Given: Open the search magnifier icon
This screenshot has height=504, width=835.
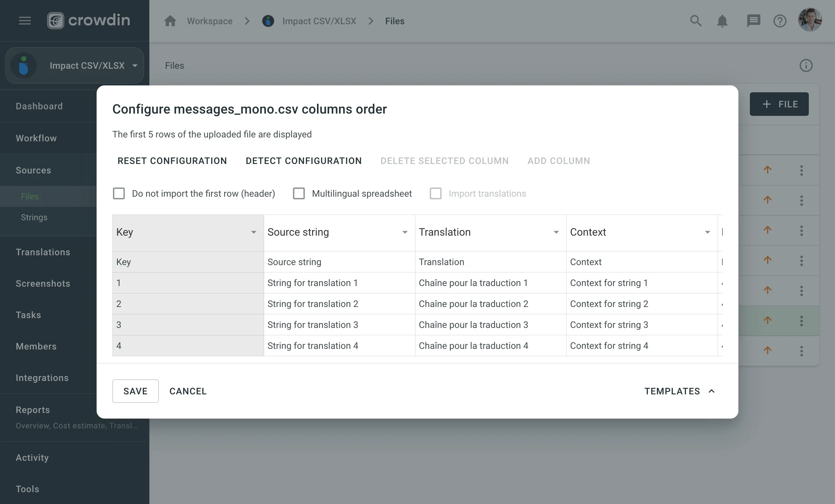Looking at the screenshot, I should (696, 21).
